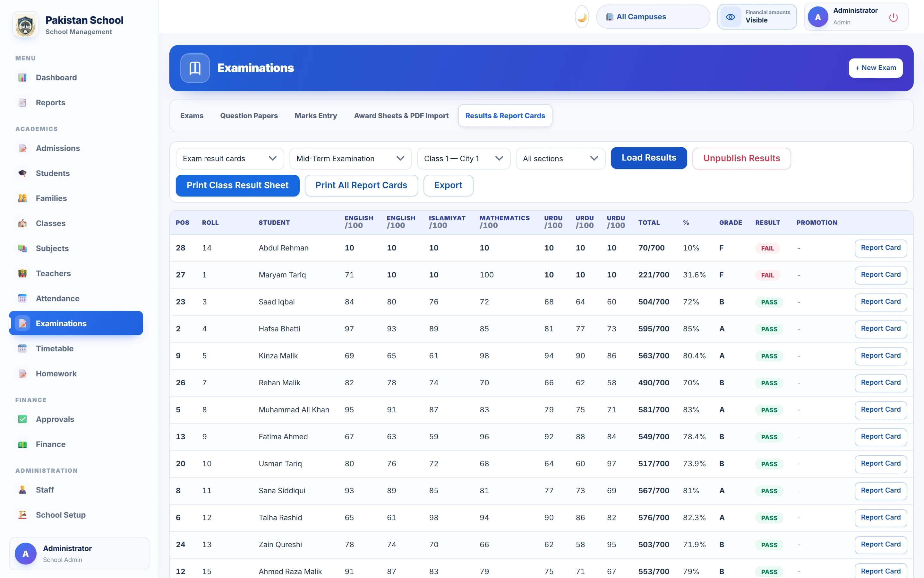The image size is (924, 578).
Task: Click the Reports sidebar icon
Action: click(22, 102)
